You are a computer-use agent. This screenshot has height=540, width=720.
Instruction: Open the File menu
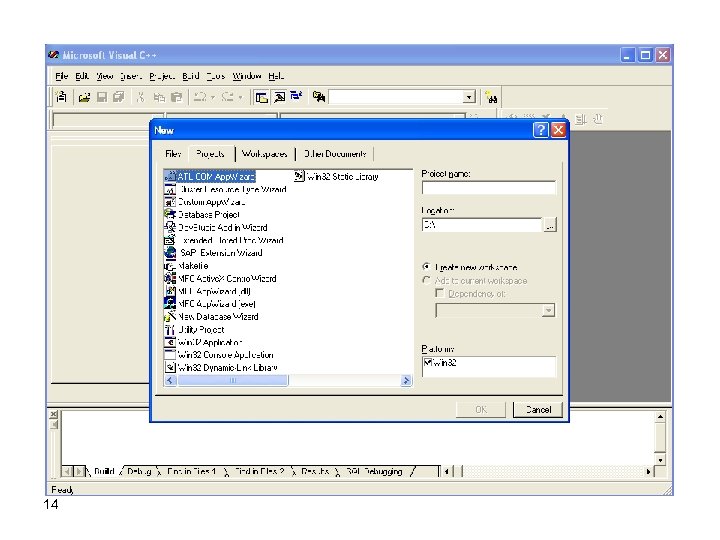coord(61,76)
